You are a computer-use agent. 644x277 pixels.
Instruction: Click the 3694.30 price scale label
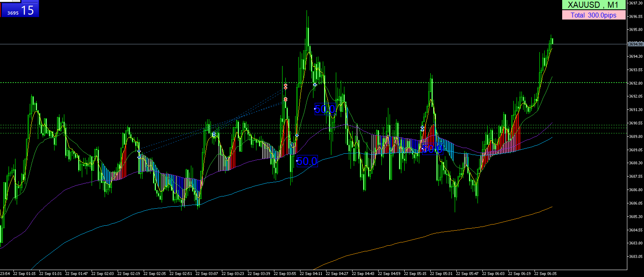(x=636, y=57)
